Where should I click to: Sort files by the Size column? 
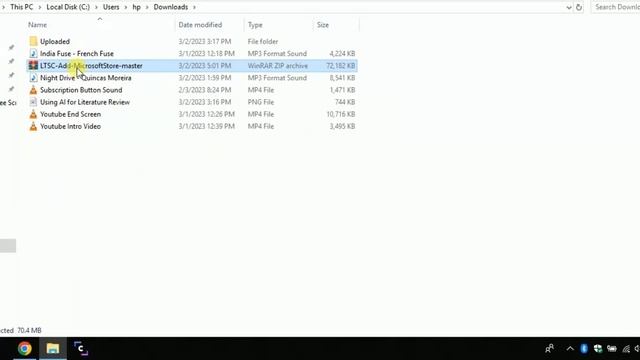click(323, 25)
